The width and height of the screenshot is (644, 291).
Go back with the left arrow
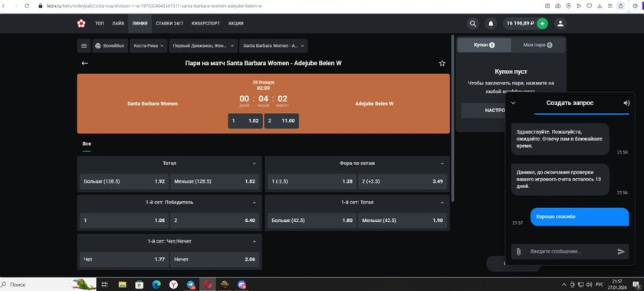(x=84, y=63)
